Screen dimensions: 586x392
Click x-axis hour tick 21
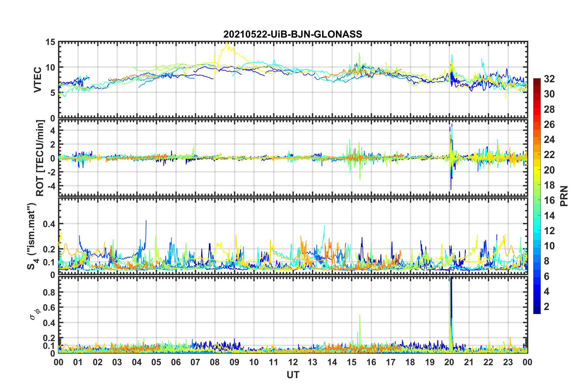[x=469, y=362]
